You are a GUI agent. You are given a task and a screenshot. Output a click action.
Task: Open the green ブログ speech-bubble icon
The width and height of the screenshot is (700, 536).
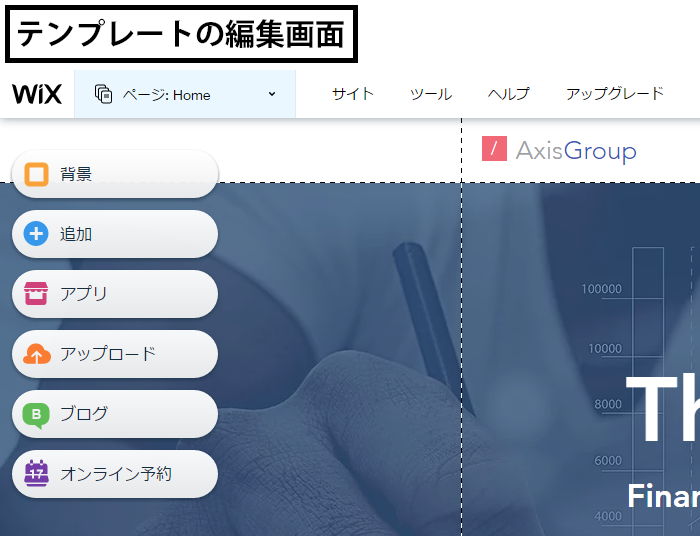tap(36, 414)
